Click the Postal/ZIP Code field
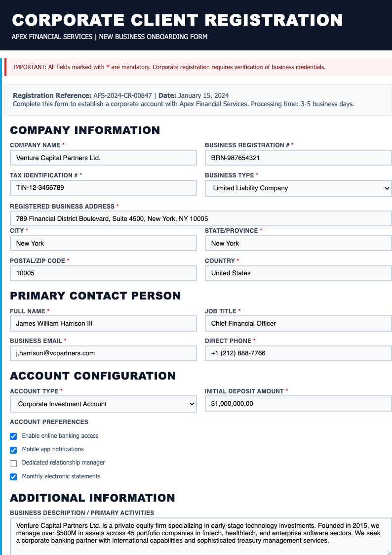392x555 pixels. [103, 273]
